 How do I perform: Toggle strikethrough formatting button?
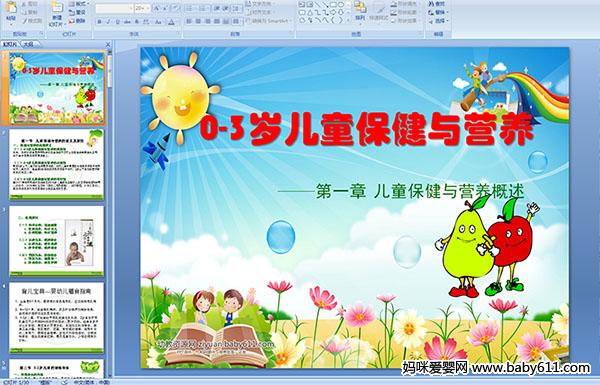coord(127,22)
